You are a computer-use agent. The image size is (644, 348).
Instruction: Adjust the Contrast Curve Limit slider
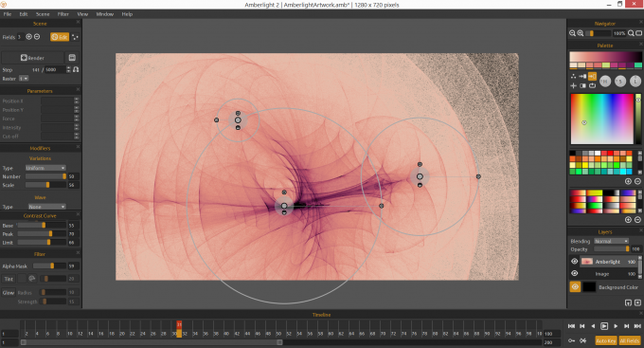(x=42, y=243)
